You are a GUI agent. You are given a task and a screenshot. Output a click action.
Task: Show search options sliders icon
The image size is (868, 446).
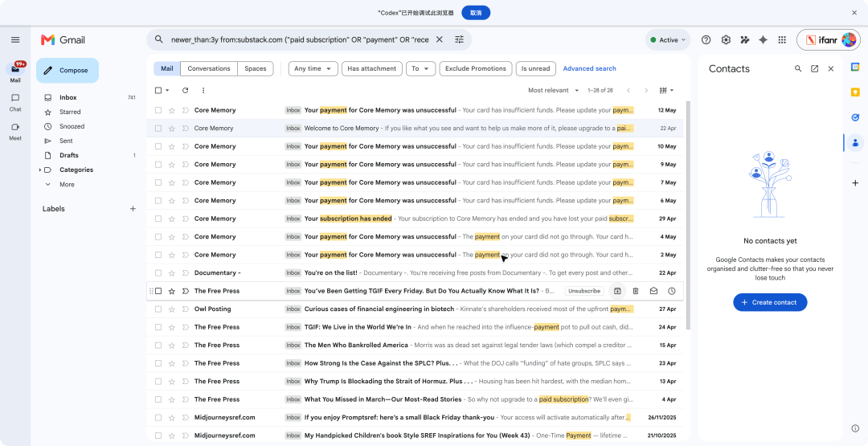[x=460, y=39]
